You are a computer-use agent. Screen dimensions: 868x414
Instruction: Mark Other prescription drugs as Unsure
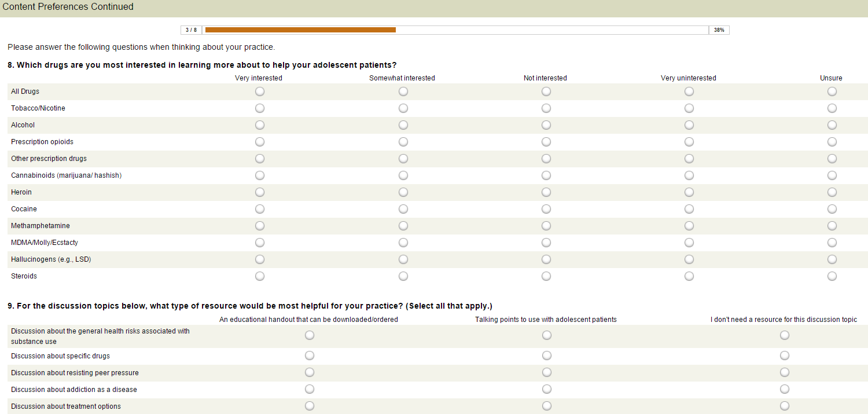[832, 159]
